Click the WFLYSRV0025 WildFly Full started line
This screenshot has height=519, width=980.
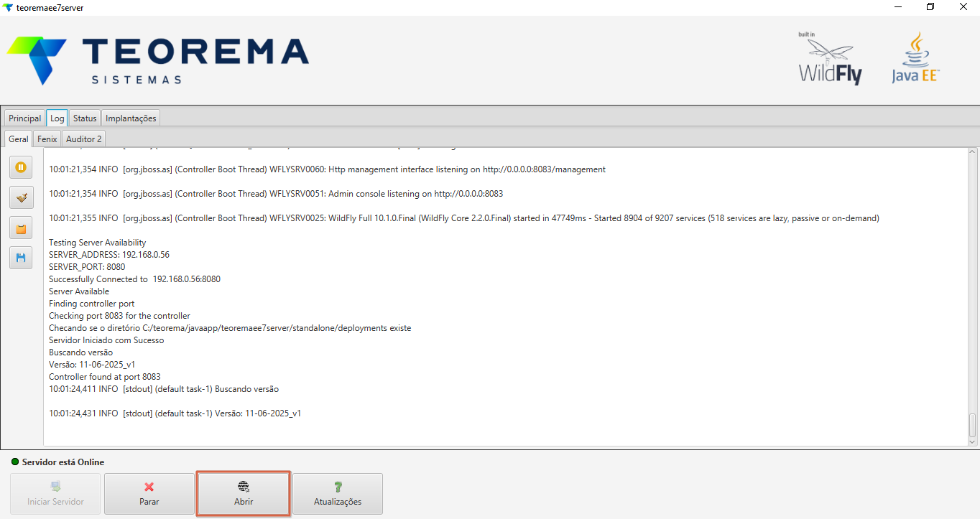click(x=464, y=218)
